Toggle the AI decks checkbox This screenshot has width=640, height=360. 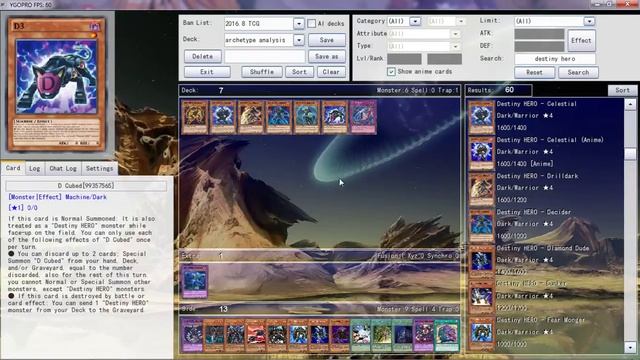tap(311, 24)
